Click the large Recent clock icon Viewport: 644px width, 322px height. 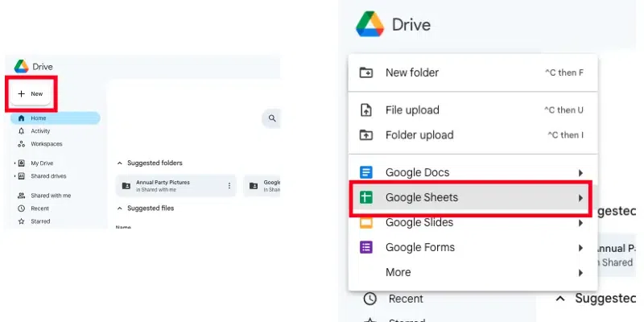pyautogui.click(x=370, y=299)
